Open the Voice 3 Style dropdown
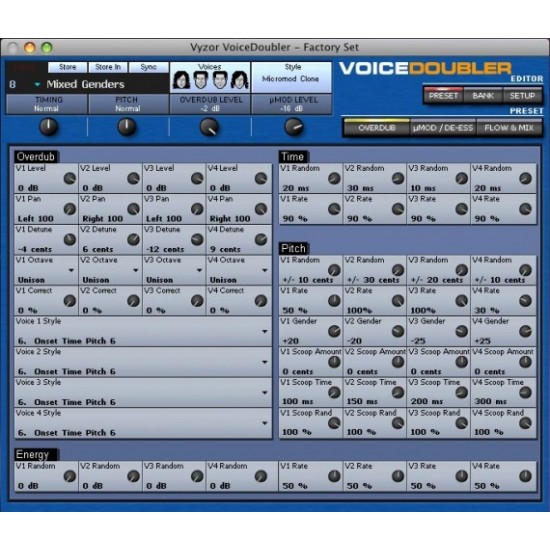550x550 pixels. [x=265, y=393]
